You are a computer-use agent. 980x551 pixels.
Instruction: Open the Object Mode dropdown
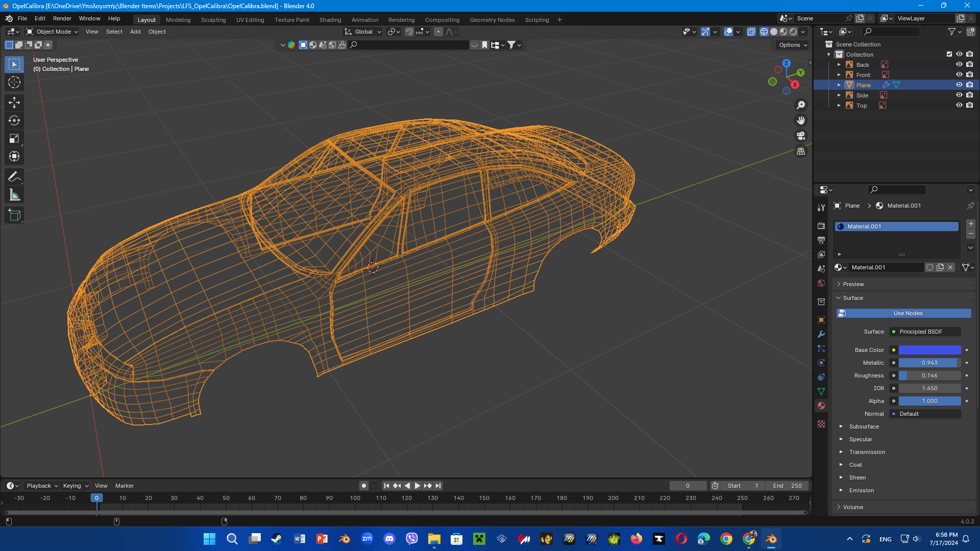52,32
